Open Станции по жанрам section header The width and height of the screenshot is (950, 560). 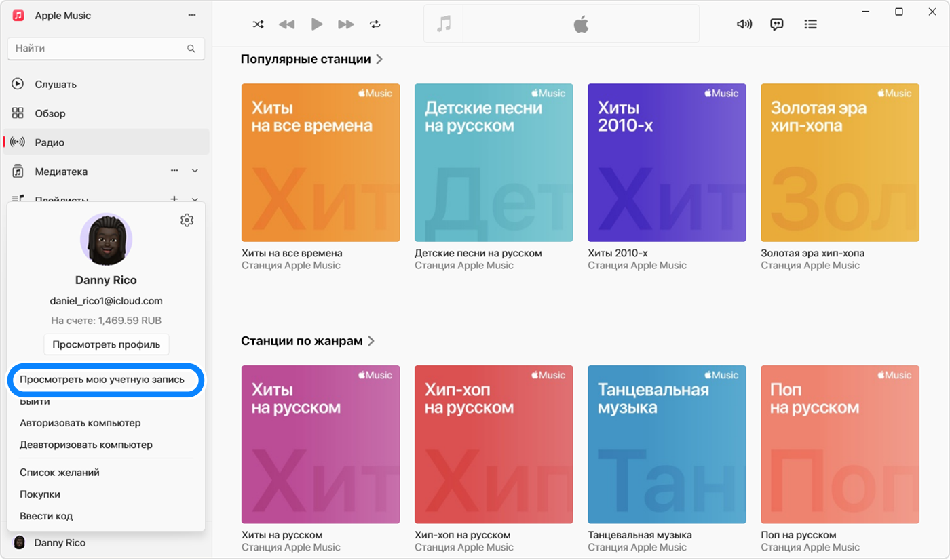[302, 341]
